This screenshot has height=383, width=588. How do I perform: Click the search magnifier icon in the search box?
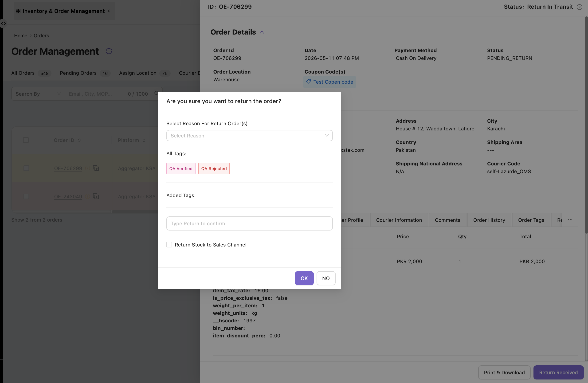coord(156,93)
